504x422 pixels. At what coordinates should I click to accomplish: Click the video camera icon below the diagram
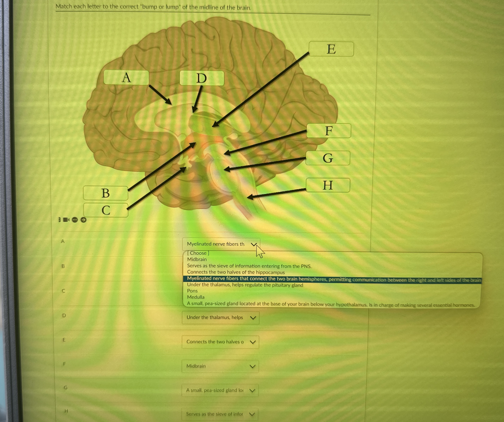66,220
